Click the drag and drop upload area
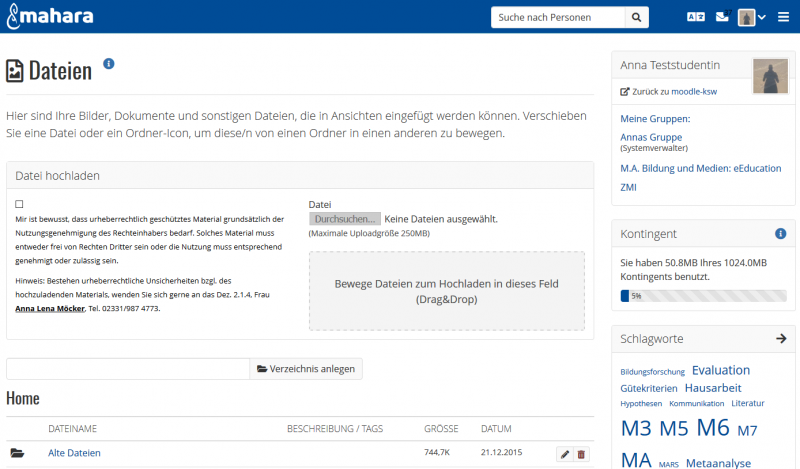This screenshot has width=800, height=469. 447,291
